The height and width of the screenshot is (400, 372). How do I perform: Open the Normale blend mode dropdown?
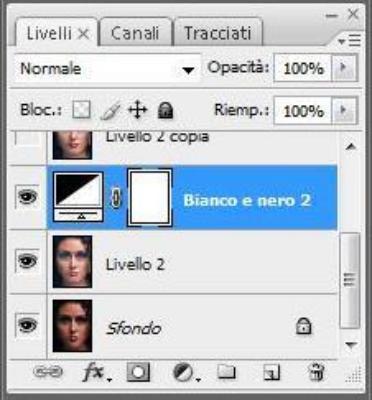point(107,68)
